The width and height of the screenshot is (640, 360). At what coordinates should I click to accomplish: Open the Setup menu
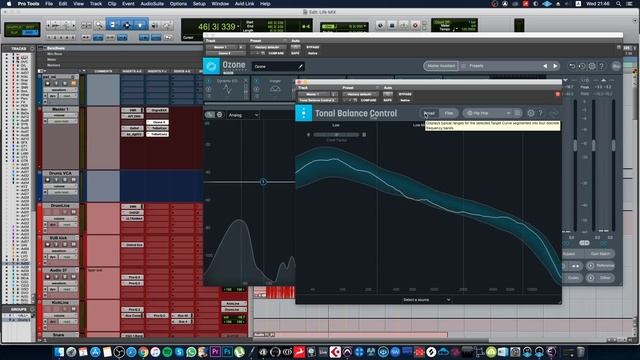[x=199, y=4]
